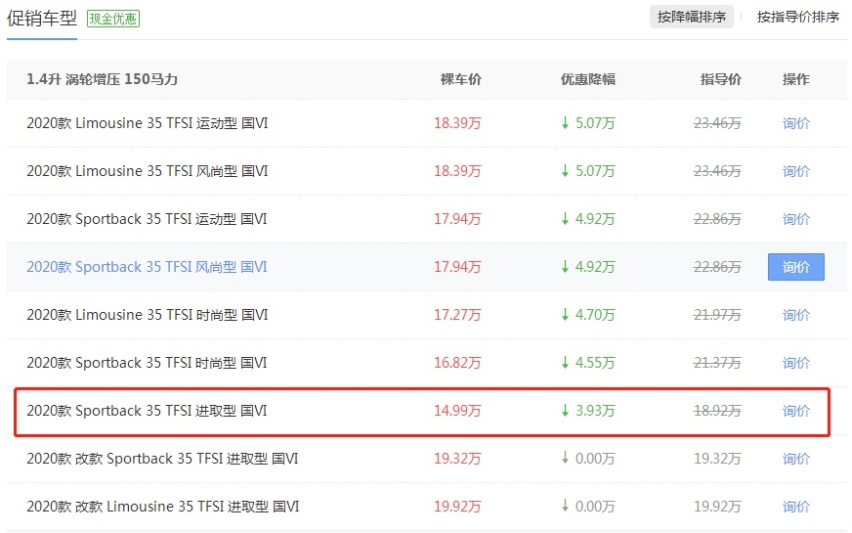
Task: Click the 14.99万 price
Action: click(x=458, y=411)
